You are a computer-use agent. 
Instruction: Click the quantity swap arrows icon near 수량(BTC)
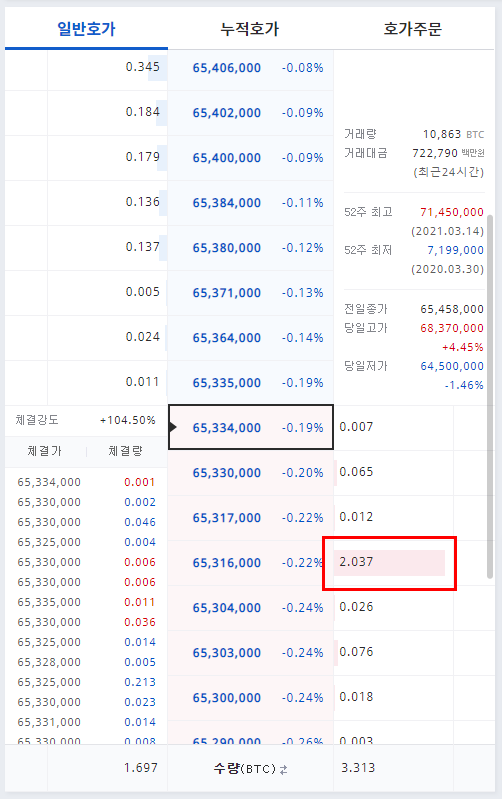pos(283,769)
